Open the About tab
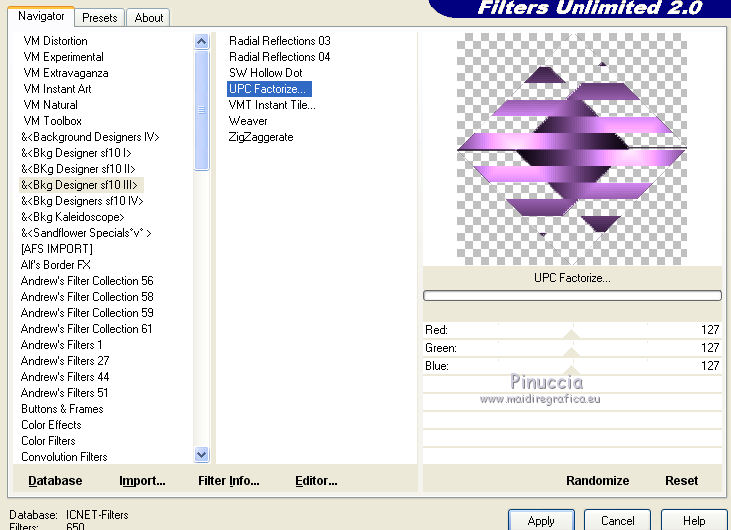 tap(149, 18)
